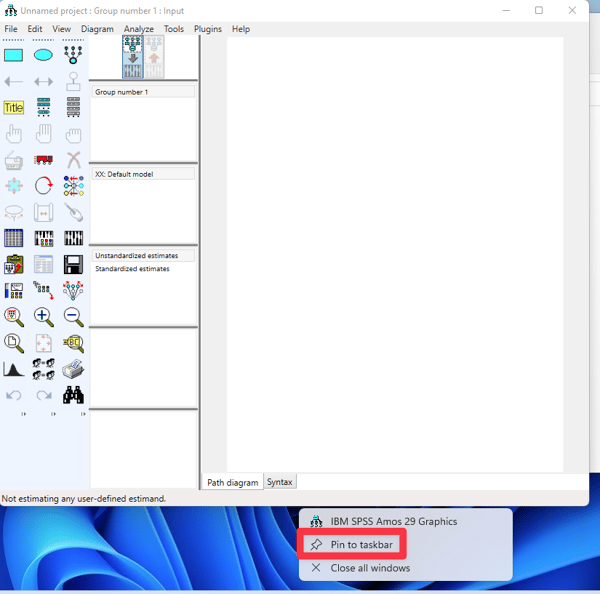Select the draw unobserved variable ellipse tool
This screenshot has width=600, height=594.
pos(43,55)
